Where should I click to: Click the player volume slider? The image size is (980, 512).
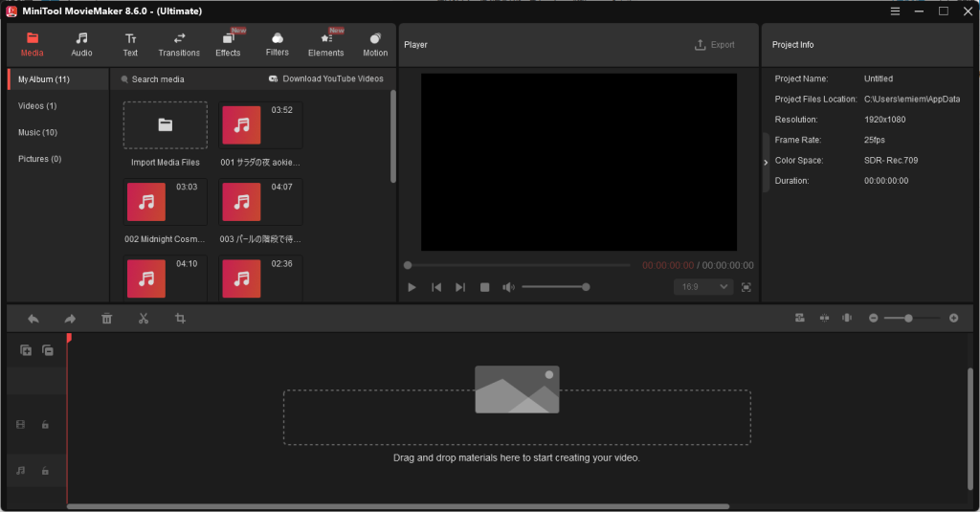555,287
